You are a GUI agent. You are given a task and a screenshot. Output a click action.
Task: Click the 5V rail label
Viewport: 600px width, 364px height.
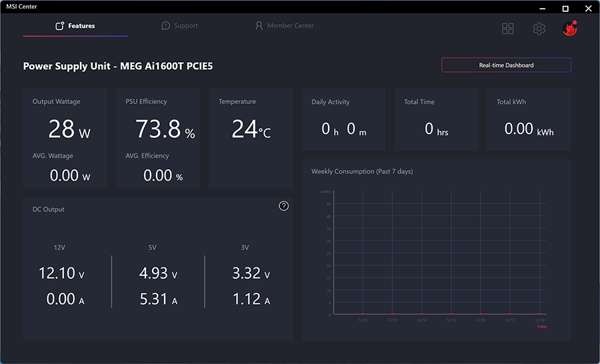[x=152, y=247]
